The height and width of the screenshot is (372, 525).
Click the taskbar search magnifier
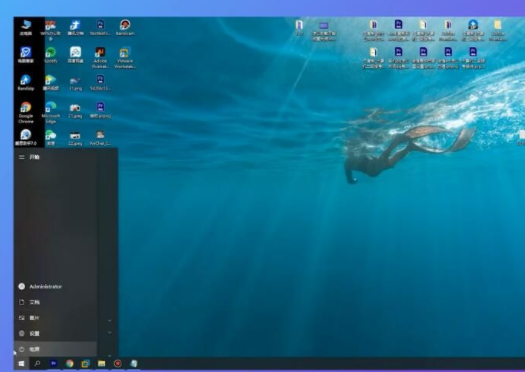pos(38,363)
